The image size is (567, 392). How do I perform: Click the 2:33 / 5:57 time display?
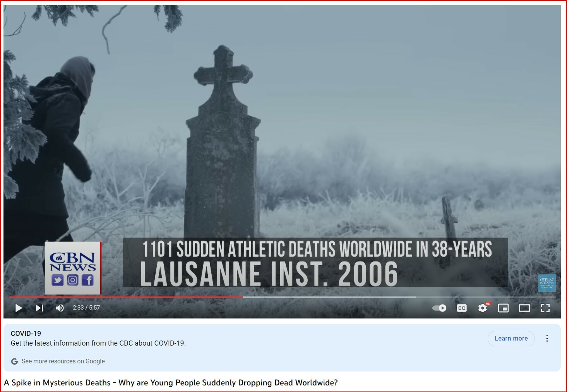tap(86, 308)
